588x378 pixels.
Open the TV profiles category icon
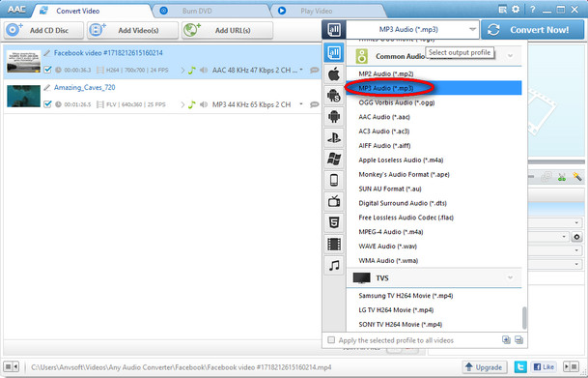334,202
